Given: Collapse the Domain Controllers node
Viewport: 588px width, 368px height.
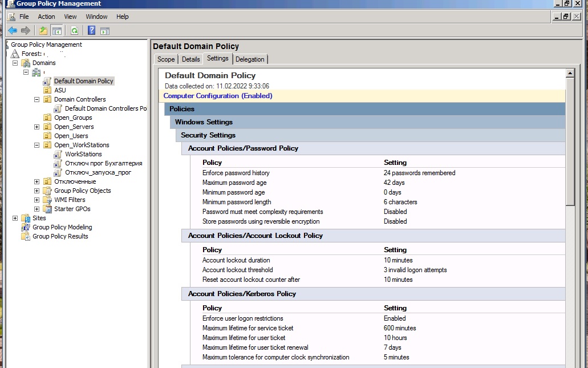Looking at the screenshot, I should 37,99.
